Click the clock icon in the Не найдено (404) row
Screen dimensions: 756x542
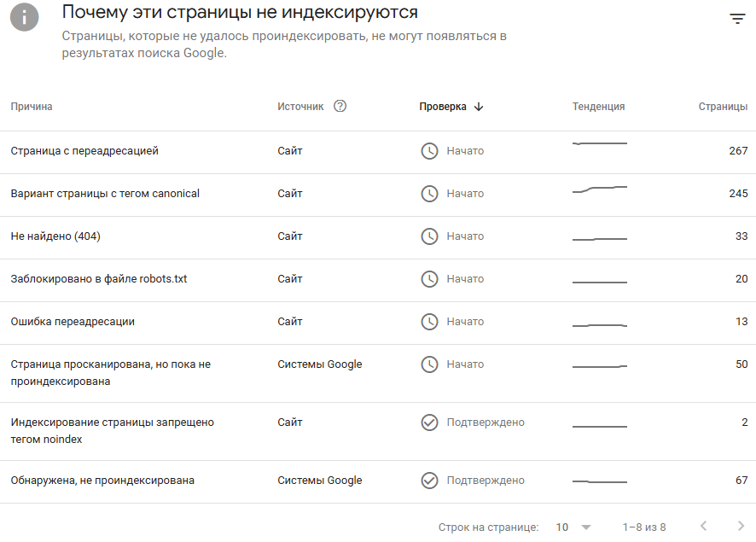[429, 236]
